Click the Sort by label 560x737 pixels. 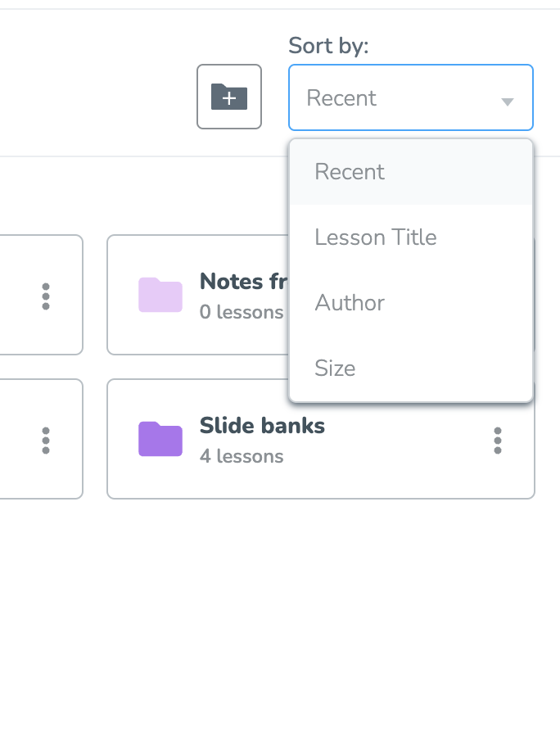tap(328, 46)
